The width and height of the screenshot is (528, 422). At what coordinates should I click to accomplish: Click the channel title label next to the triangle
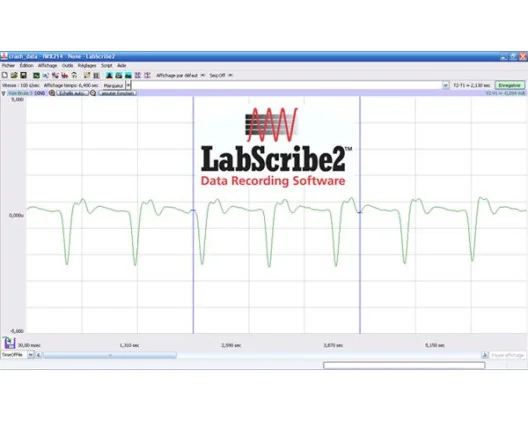26,93
